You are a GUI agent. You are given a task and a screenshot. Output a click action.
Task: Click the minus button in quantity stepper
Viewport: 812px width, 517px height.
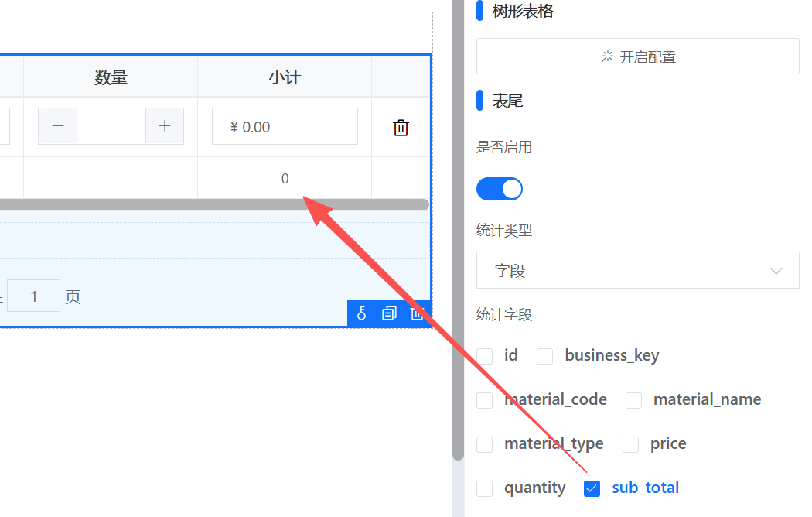(58, 126)
